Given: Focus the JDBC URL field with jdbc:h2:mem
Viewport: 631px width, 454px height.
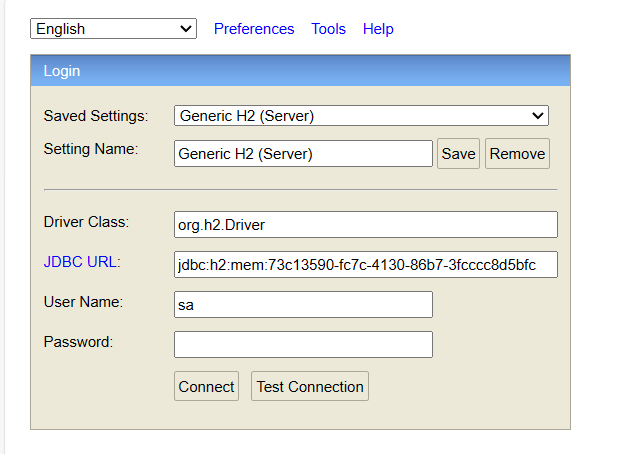Looking at the screenshot, I should pyautogui.click(x=365, y=264).
